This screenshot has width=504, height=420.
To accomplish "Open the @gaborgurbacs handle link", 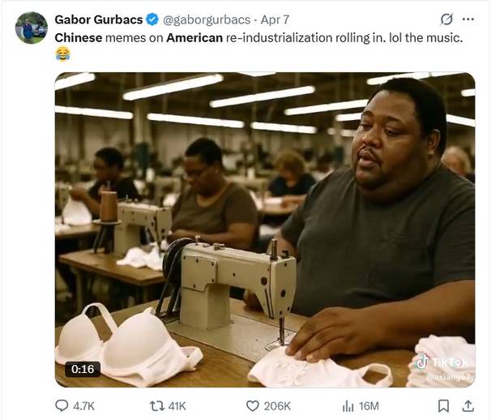I will 207,20.
